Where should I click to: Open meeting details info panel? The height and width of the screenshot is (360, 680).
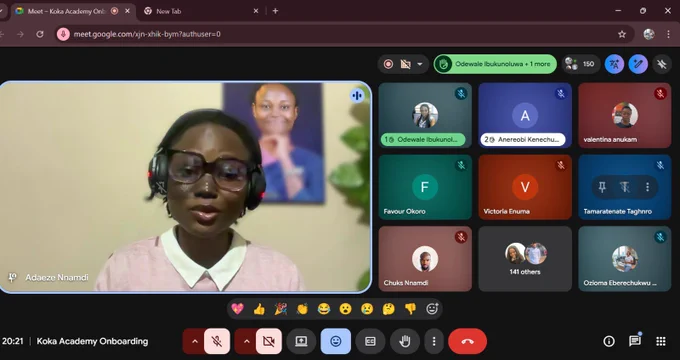(609, 341)
